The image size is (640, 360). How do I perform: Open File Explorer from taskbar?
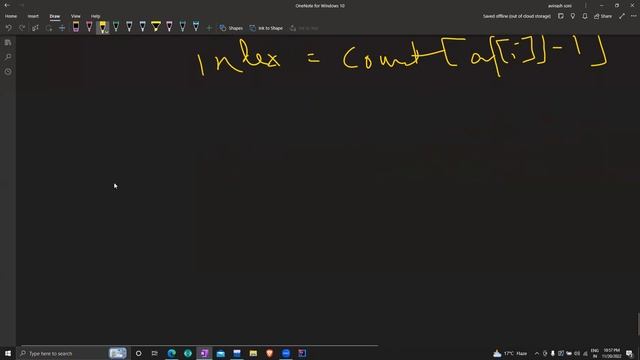253,353
